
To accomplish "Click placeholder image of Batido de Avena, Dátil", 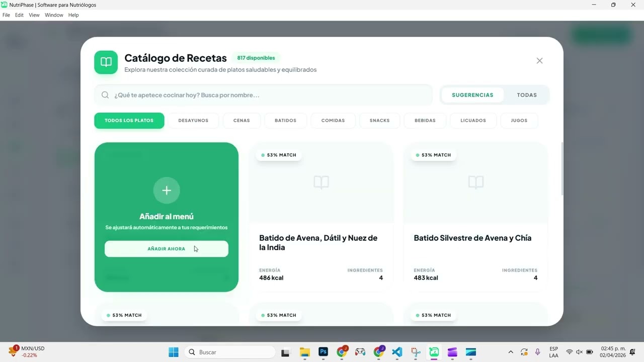I will point(321,182).
